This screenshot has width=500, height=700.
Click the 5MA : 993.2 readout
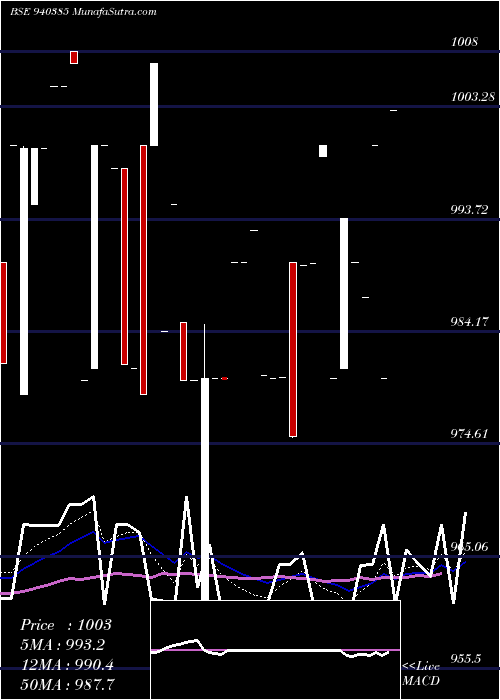coord(63,645)
